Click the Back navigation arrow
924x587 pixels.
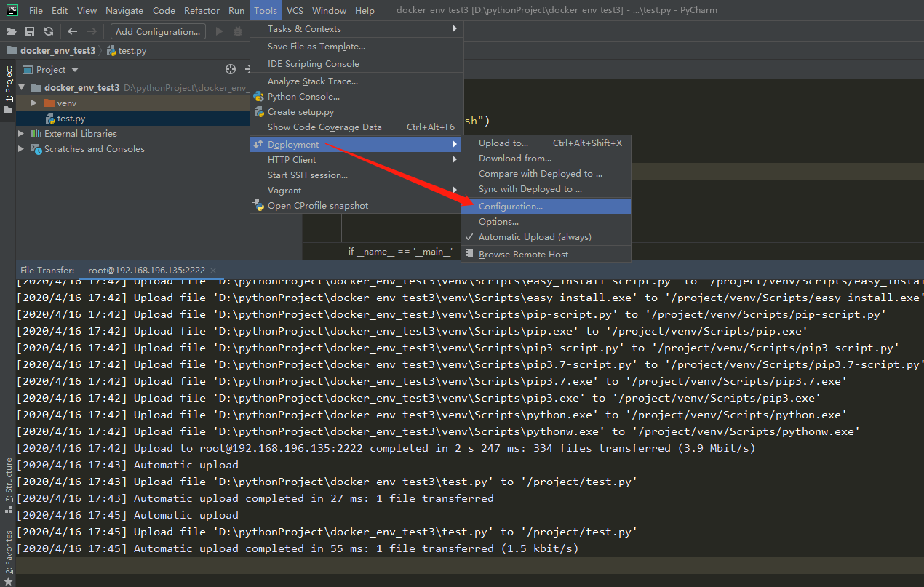(x=72, y=31)
